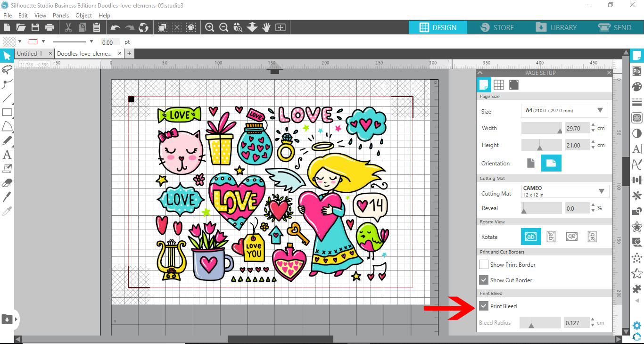Switch to the Untitled-1 tab

(31, 53)
